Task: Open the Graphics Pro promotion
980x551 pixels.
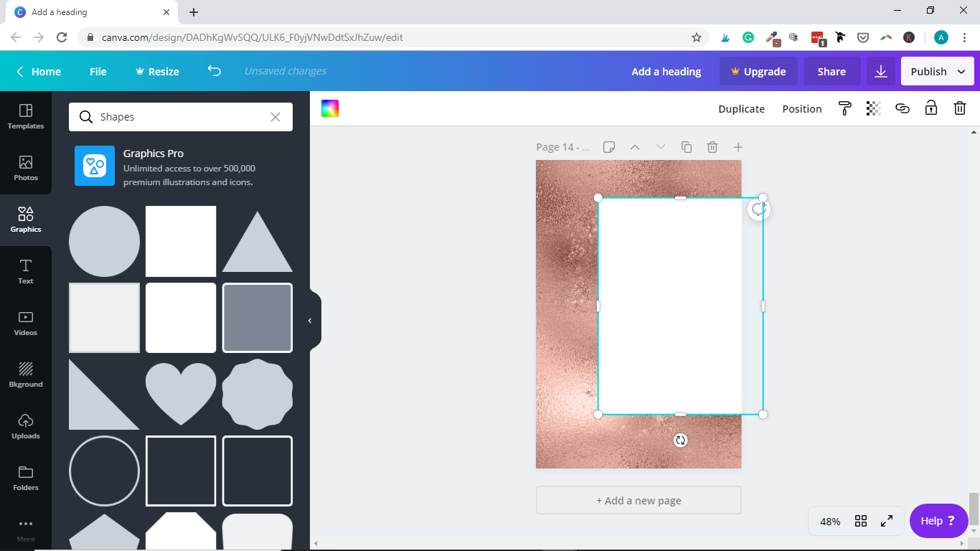Action: pos(181,166)
